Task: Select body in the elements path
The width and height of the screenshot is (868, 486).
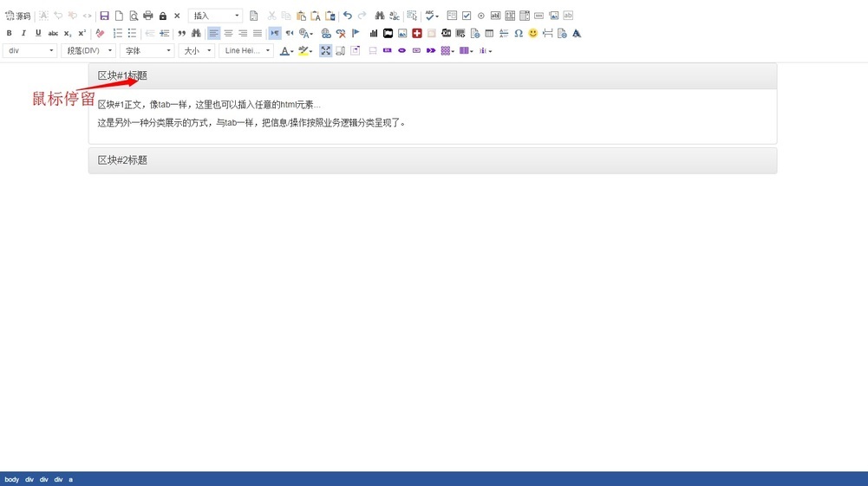Action: pos(11,479)
